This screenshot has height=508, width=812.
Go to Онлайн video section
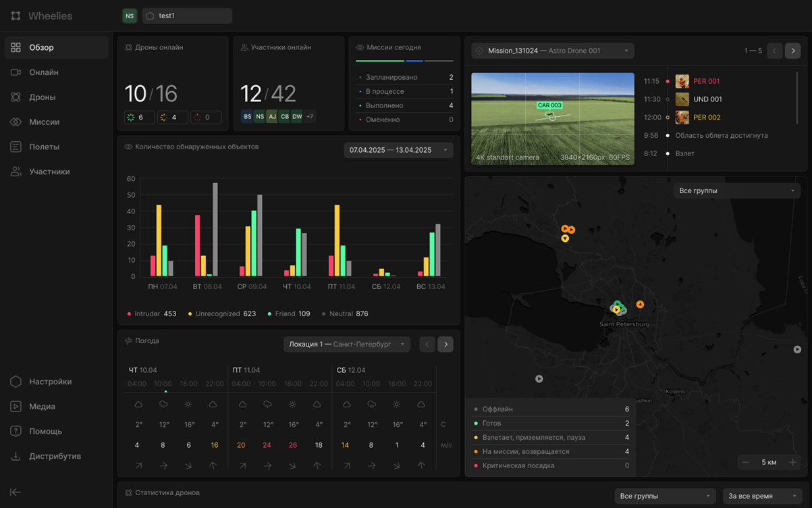[x=43, y=72]
